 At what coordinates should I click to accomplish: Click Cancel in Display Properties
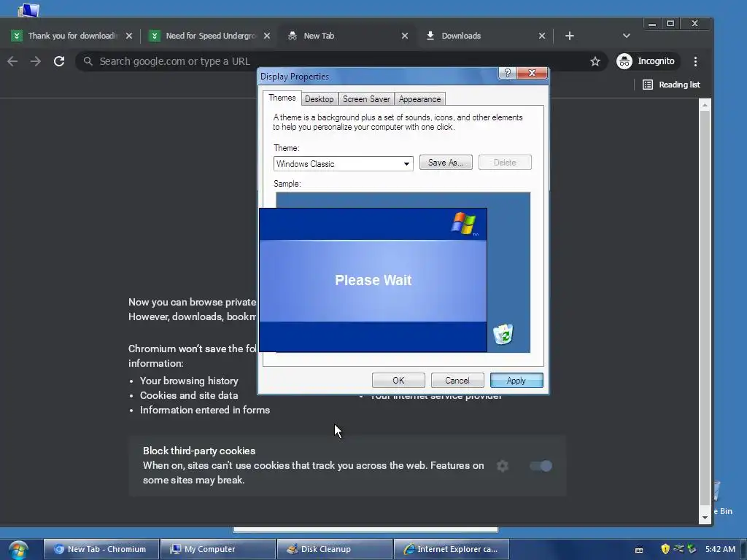pos(457,381)
